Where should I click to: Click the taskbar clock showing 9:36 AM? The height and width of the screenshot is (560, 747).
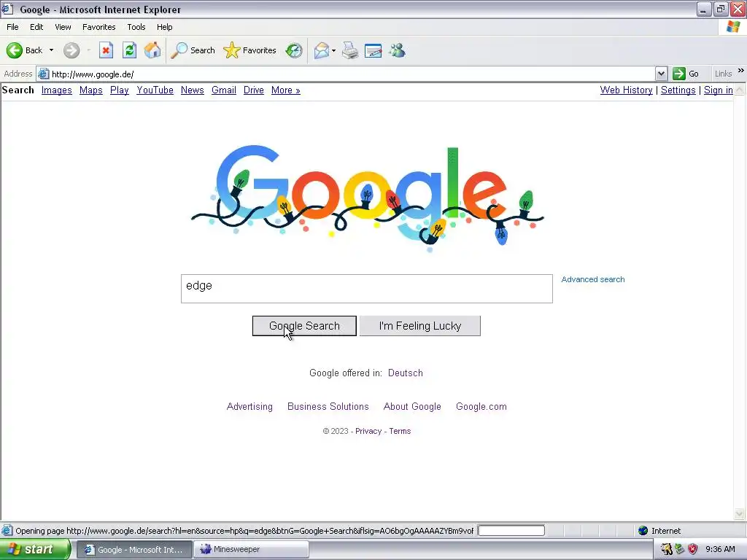click(x=720, y=550)
